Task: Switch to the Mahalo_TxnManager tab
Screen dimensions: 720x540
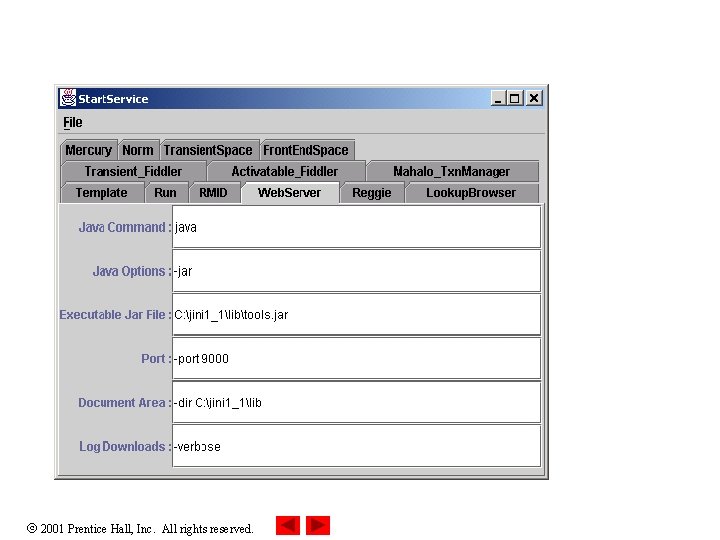Action: click(x=452, y=171)
